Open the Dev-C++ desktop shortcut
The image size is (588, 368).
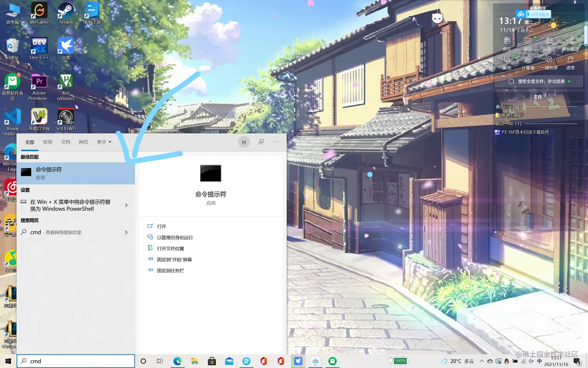pos(39,49)
